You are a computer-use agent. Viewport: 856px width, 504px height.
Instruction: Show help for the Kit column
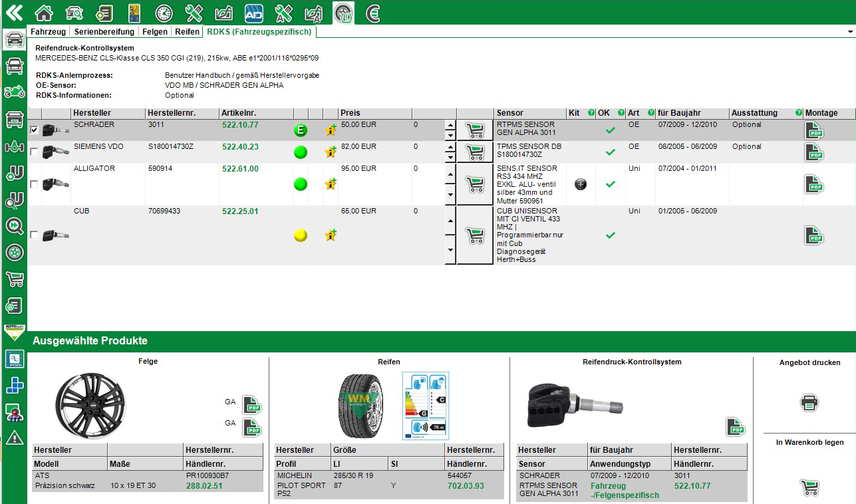pyautogui.click(x=591, y=113)
